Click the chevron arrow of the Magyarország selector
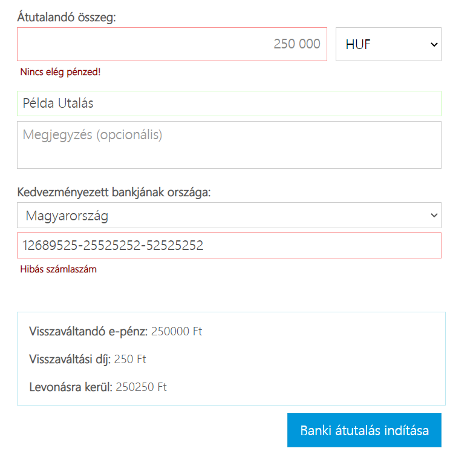This screenshot has width=476, height=457. point(434,215)
